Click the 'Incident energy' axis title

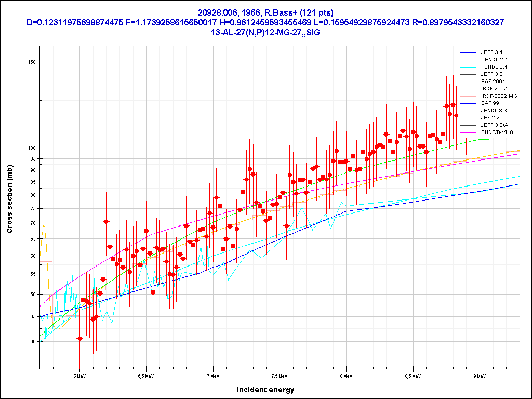click(x=265, y=390)
